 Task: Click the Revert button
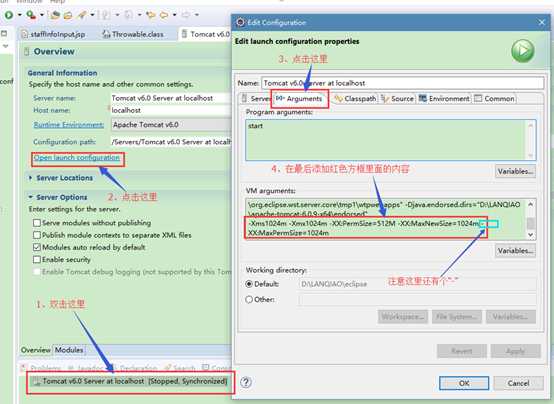pos(461,351)
